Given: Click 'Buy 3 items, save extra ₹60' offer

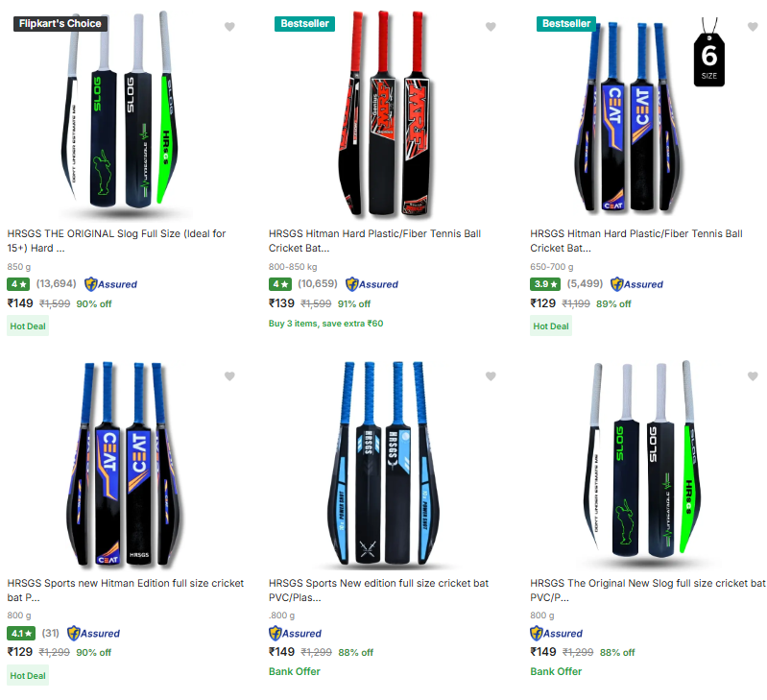Looking at the screenshot, I should [x=325, y=324].
